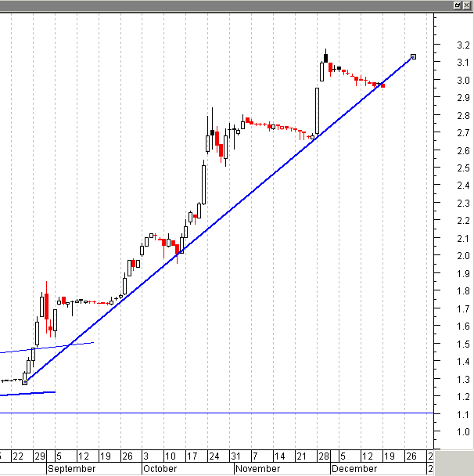The height and width of the screenshot is (476, 474).
Task: Click the 3.1 price label on the scale
Action: coord(463,63)
